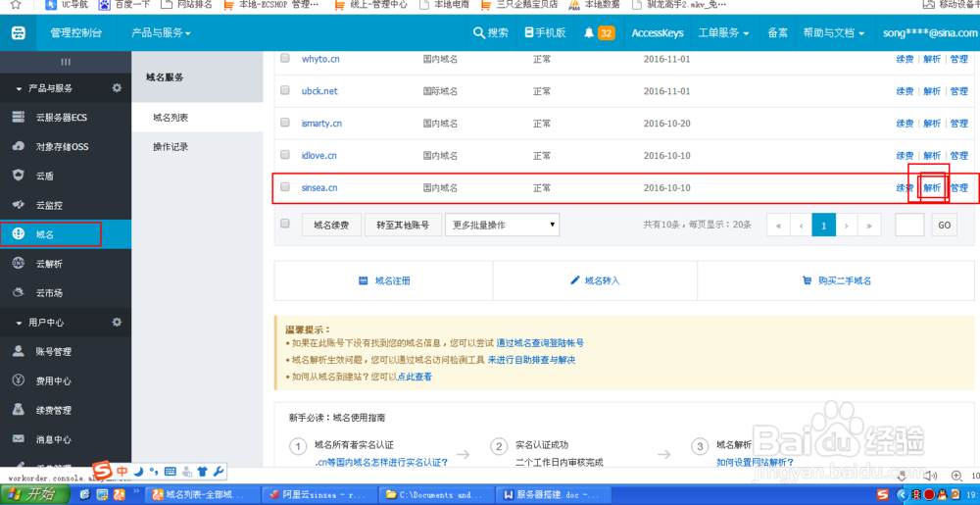Click the 域名续费 button
Screen dimensions: 980x505
[x=332, y=225]
